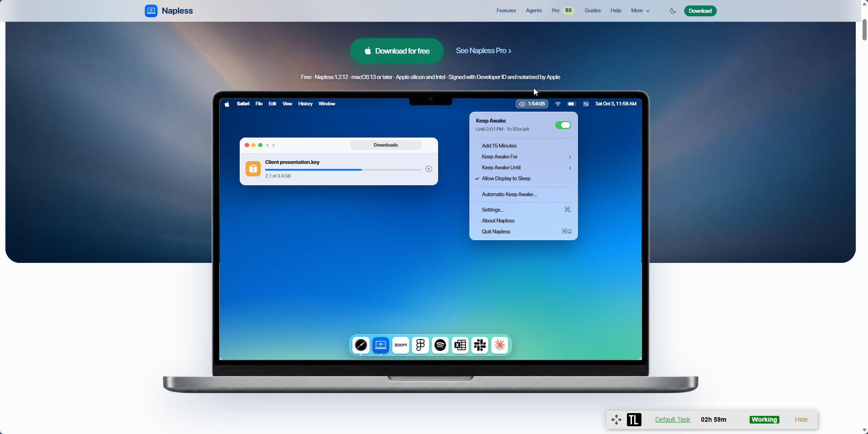
Task: Cancel Client presentation.key download
Action: [429, 169]
